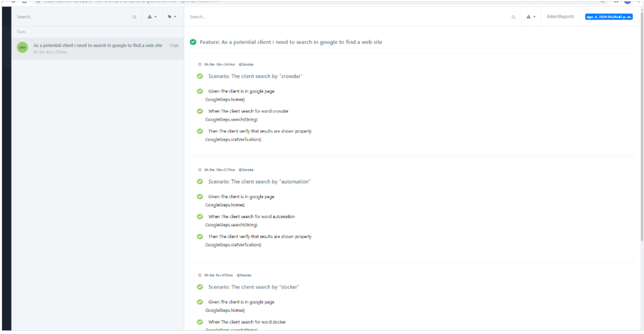Viewport: 644px width, 334px height.
Task: Click the green pass badge of the test
Action: pyautogui.click(x=22, y=47)
